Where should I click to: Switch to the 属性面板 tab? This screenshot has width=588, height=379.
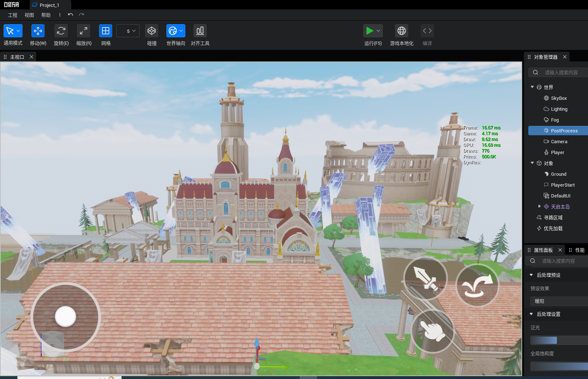point(543,250)
